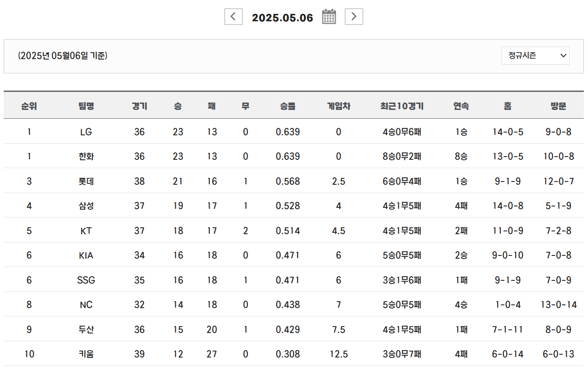Click LG's home record 14-0-5
The width and height of the screenshot is (588, 370).
[508, 132]
